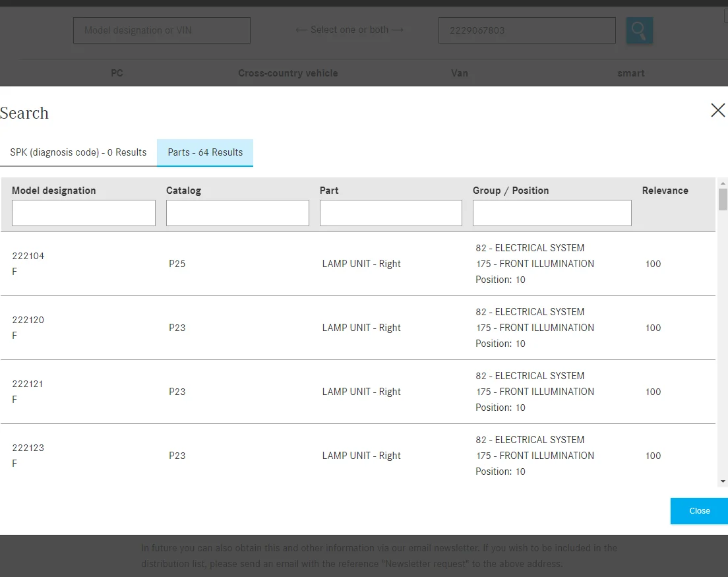The width and height of the screenshot is (728, 577).
Task: Switch to SPK (diagnosis code) tab
Action: pos(78,152)
